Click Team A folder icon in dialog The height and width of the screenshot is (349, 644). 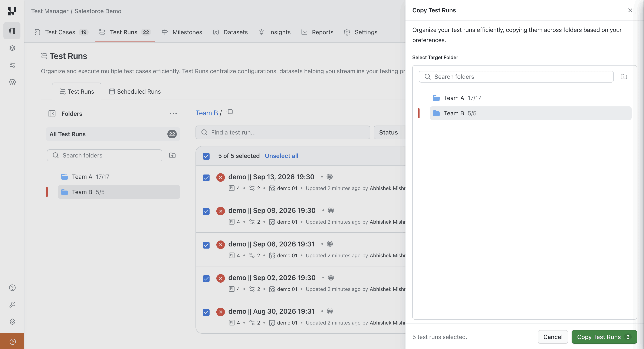pyautogui.click(x=437, y=98)
